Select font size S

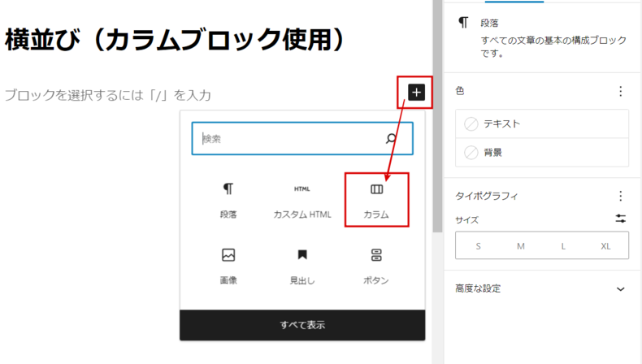pyautogui.click(x=478, y=246)
